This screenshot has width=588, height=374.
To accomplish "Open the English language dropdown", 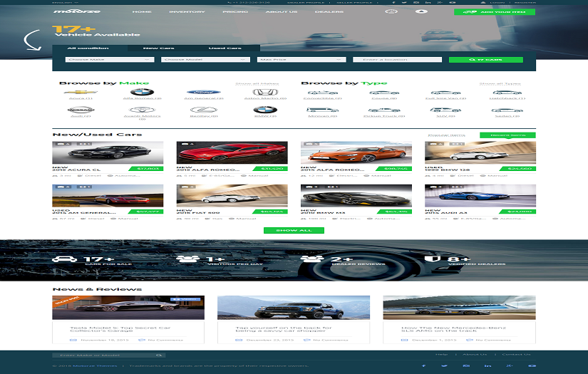I will pyautogui.click(x=66, y=2).
